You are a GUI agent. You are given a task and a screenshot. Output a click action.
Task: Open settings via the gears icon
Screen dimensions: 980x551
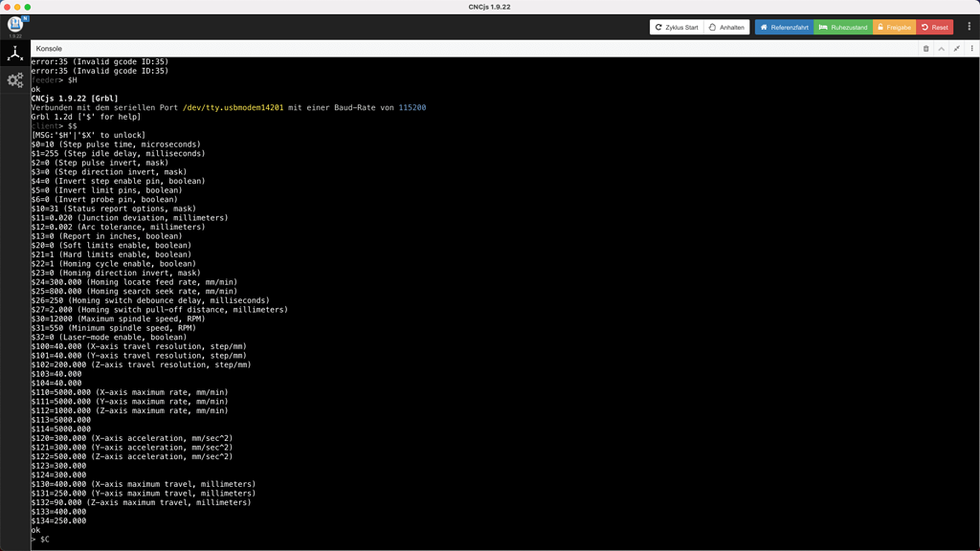pos(14,81)
